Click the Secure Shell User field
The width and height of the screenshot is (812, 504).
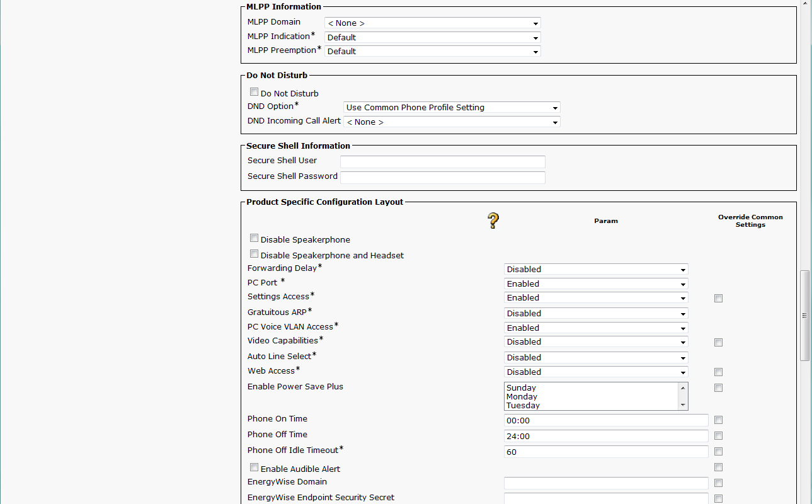pos(442,162)
